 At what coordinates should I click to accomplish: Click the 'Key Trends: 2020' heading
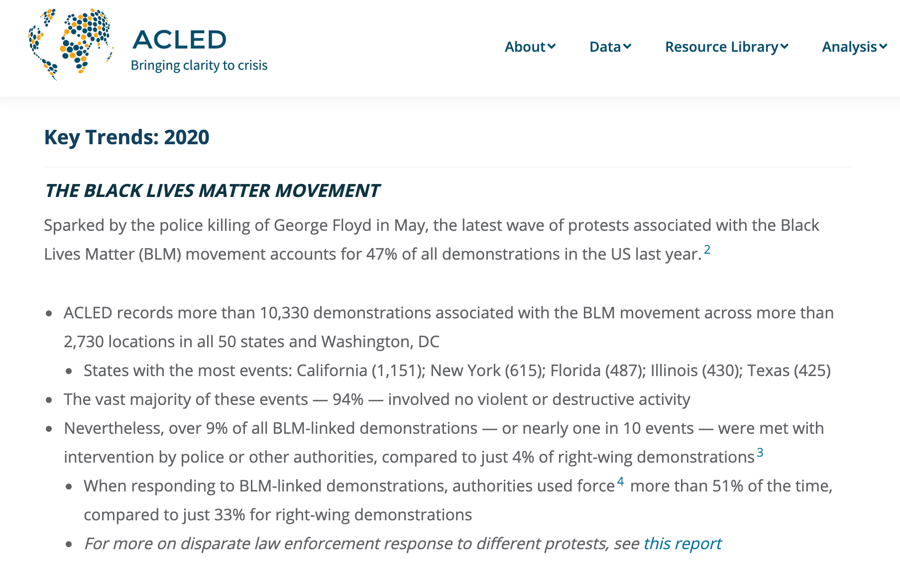point(127,137)
